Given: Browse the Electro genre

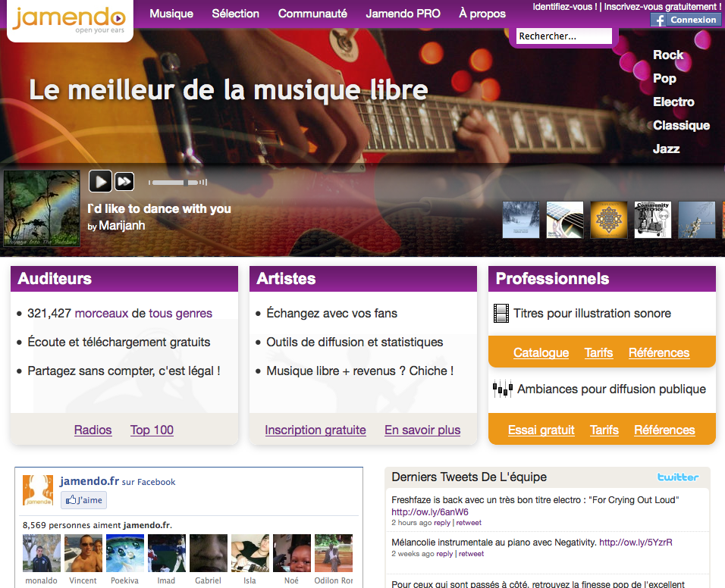Looking at the screenshot, I should pos(673,102).
